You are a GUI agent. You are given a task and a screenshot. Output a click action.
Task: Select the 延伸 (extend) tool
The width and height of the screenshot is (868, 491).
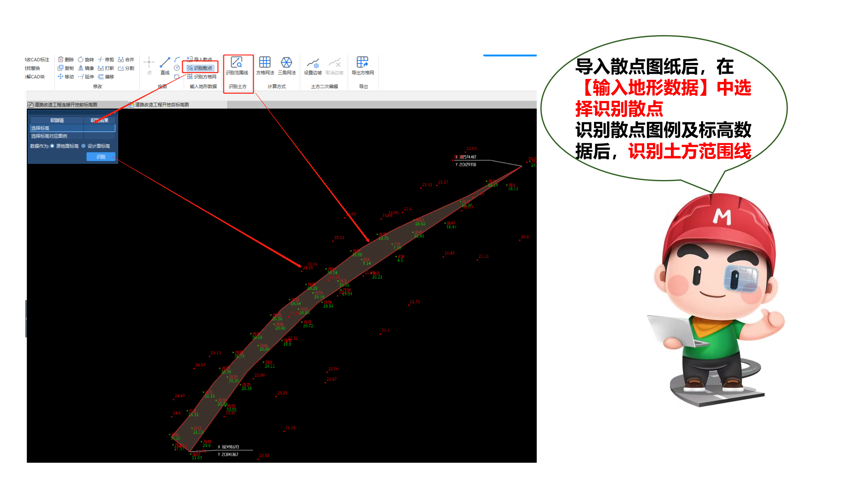click(x=86, y=76)
